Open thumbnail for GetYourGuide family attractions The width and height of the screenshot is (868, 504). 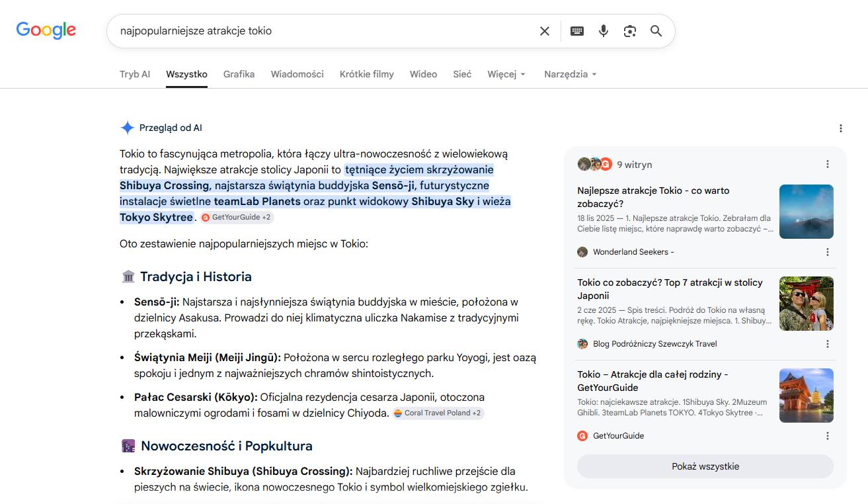click(x=807, y=396)
